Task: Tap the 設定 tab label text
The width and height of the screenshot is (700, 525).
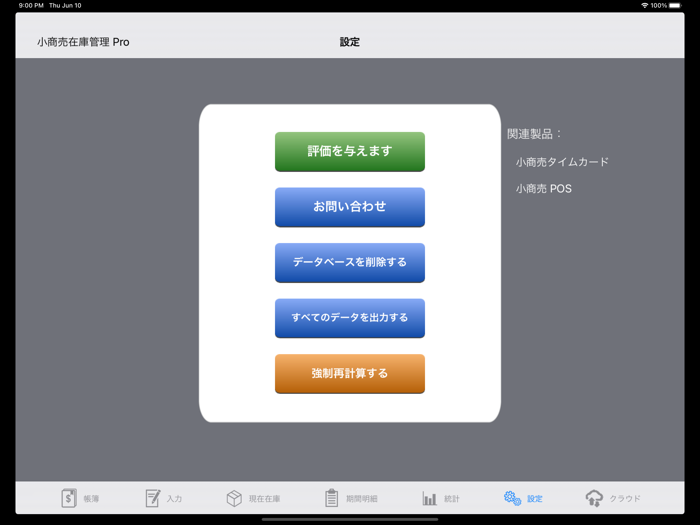Action: [x=534, y=499]
